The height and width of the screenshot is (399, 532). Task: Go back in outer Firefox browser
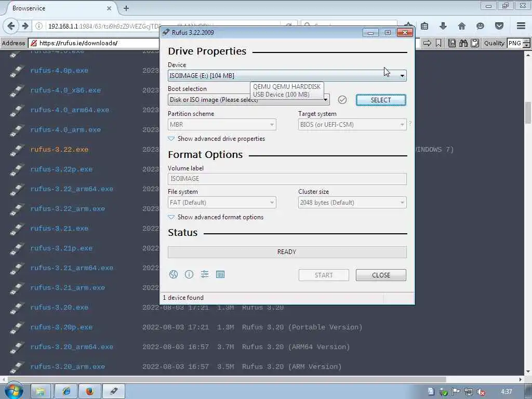(x=11, y=26)
